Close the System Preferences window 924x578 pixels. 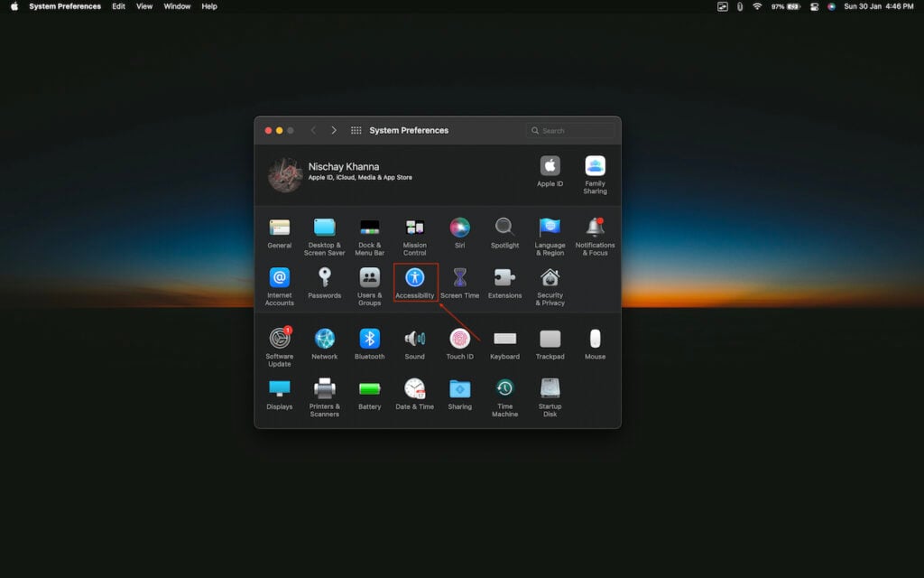point(268,130)
